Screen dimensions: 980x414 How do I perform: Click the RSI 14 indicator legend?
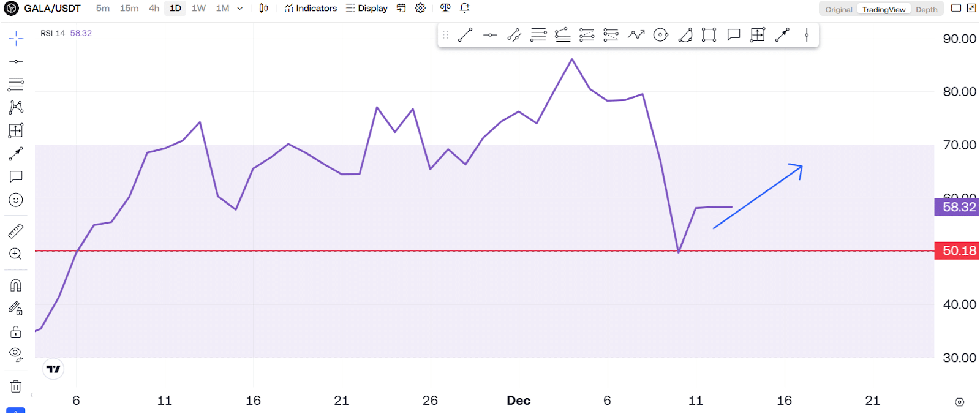(x=53, y=33)
